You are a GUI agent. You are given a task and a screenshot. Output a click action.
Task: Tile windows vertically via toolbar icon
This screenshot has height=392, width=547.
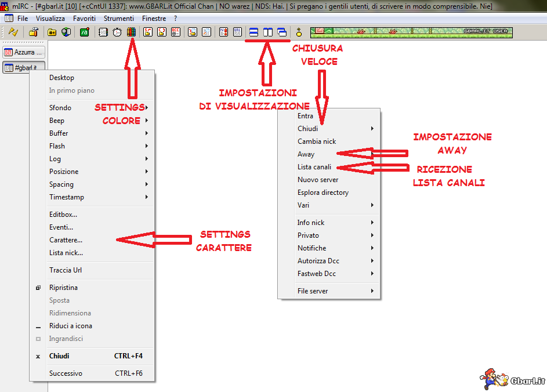(268, 32)
